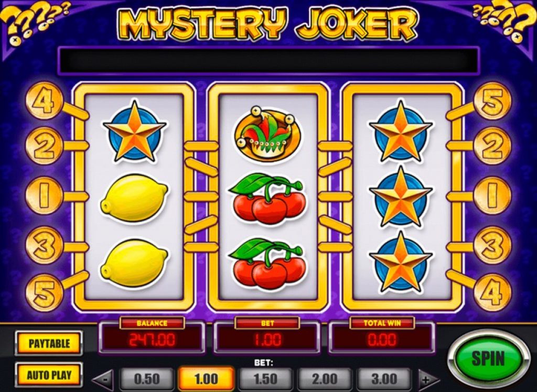Screen dimensions: 537x392
Task: Select the highlighted 1.00 bet amount
Action: pos(206,379)
